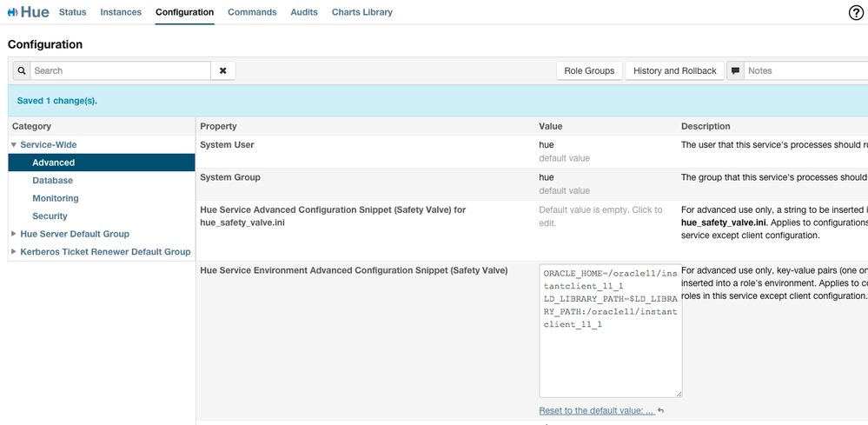This screenshot has width=868, height=425.
Task: Open the Instances tab
Action: [x=121, y=13]
